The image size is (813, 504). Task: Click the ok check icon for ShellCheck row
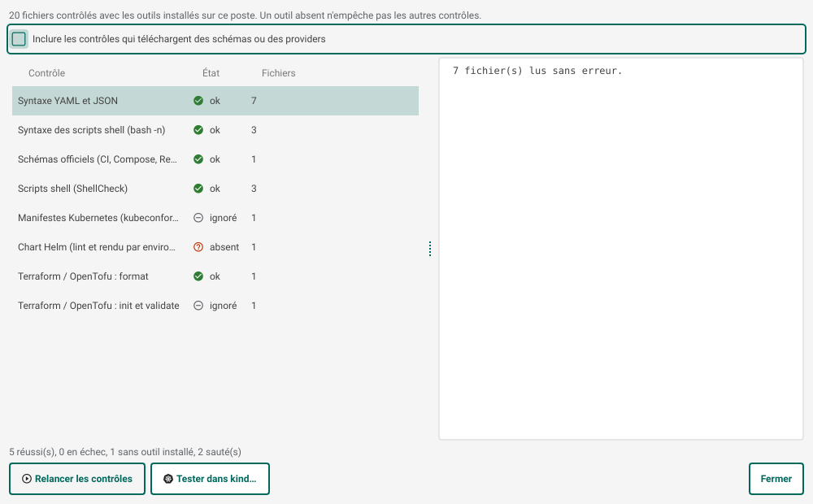198,189
